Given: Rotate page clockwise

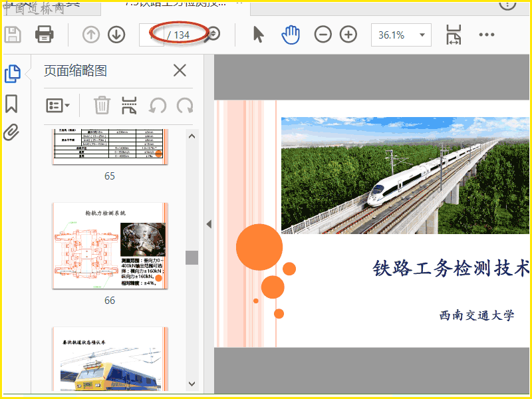Looking at the screenshot, I should pyautogui.click(x=185, y=106).
